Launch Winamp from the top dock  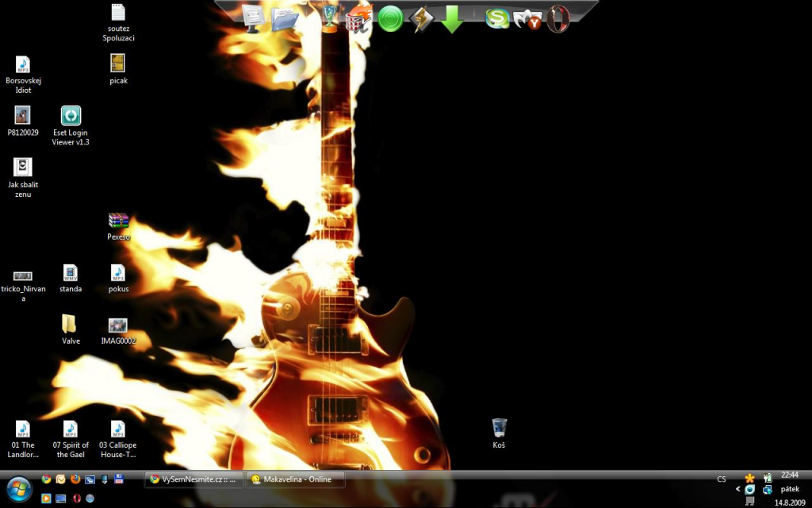coord(422,20)
